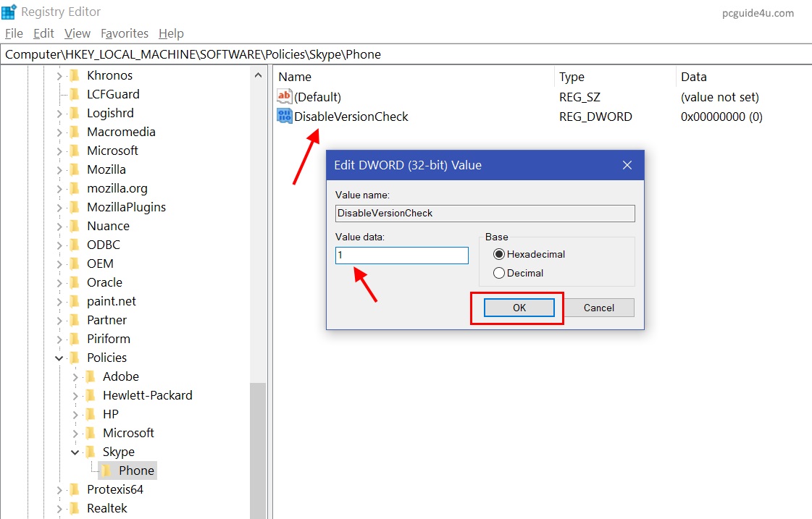This screenshot has width=812, height=519.
Task: Click the Registry Editor app icon in title bar
Action: point(9,12)
